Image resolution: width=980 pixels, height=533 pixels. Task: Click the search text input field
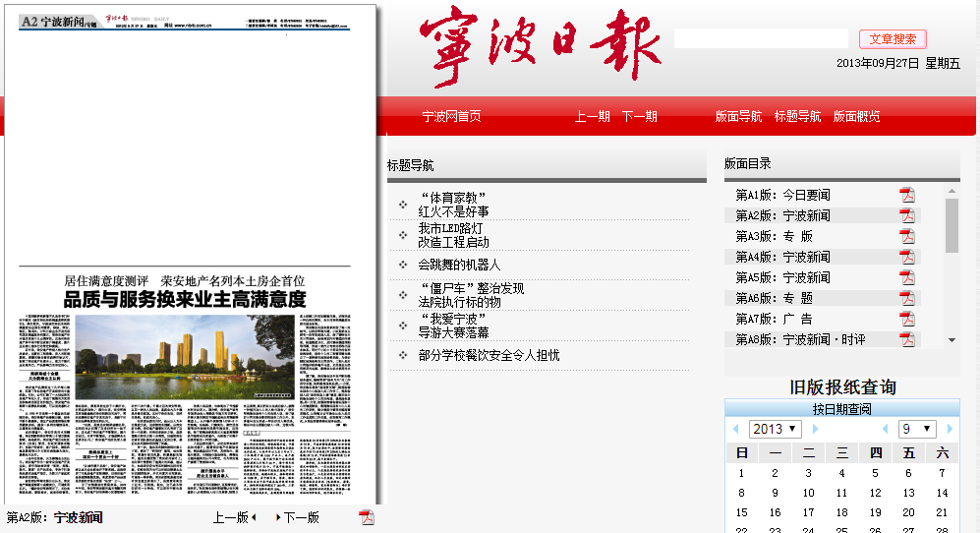coord(761,39)
